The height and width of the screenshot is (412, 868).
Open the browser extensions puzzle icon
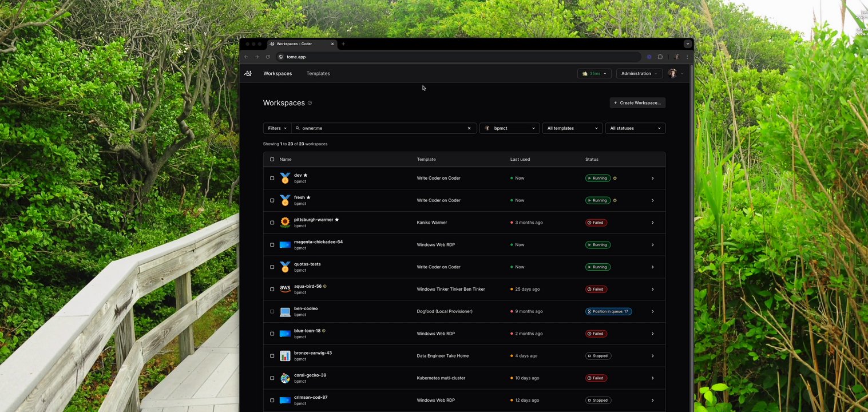pyautogui.click(x=660, y=57)
